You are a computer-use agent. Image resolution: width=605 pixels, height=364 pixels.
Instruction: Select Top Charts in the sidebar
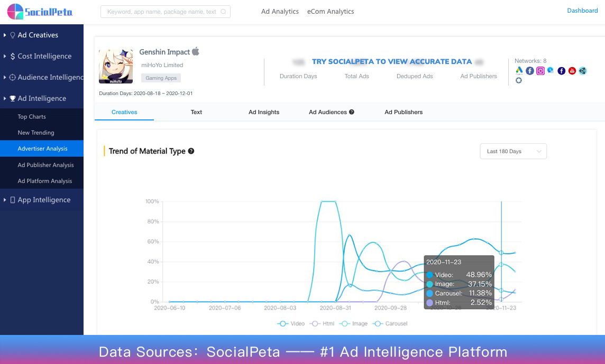pyautogui.click(x=32, y=117)
